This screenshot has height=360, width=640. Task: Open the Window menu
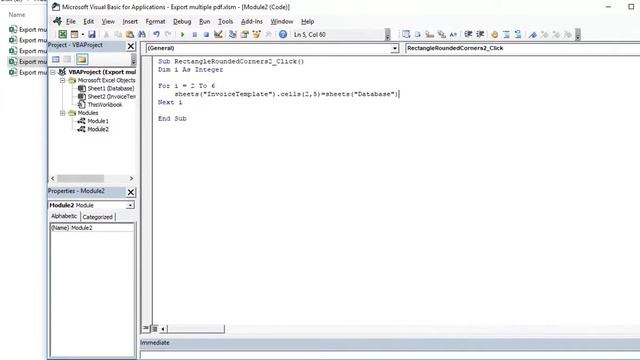[282, 22]
